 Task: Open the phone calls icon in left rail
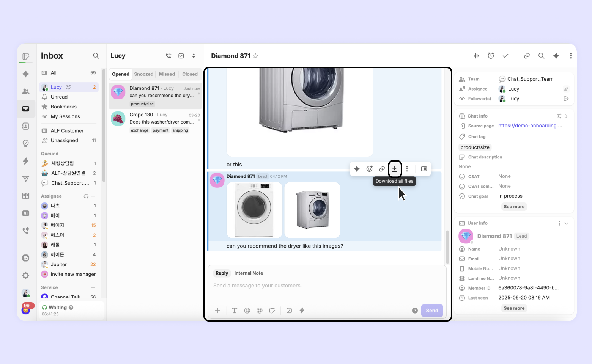tap(26, 230)
